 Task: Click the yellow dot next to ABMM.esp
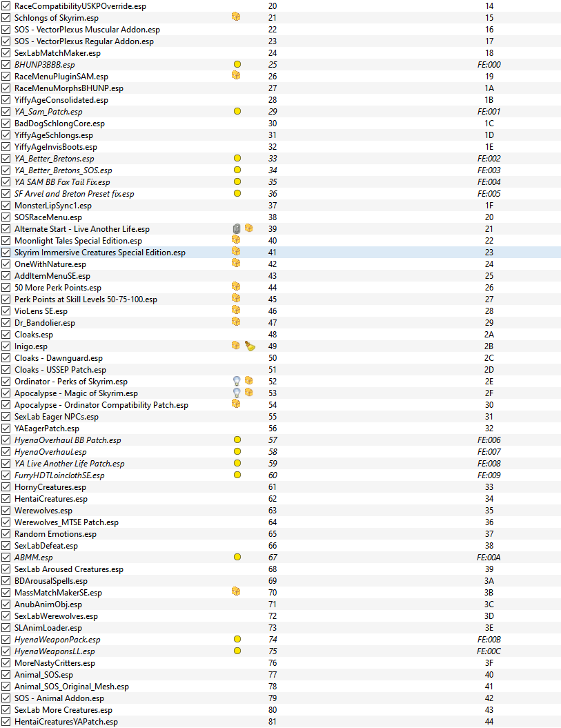pos(237,557)
